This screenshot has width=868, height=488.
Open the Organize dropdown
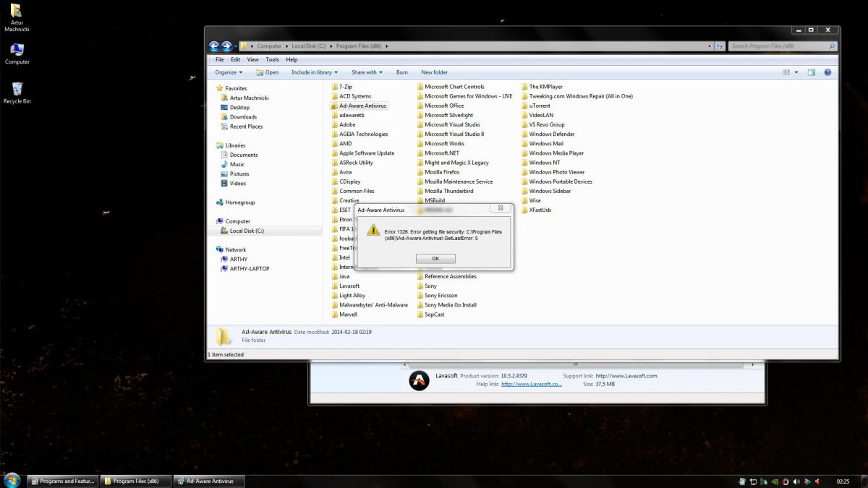tap(229, 72)
